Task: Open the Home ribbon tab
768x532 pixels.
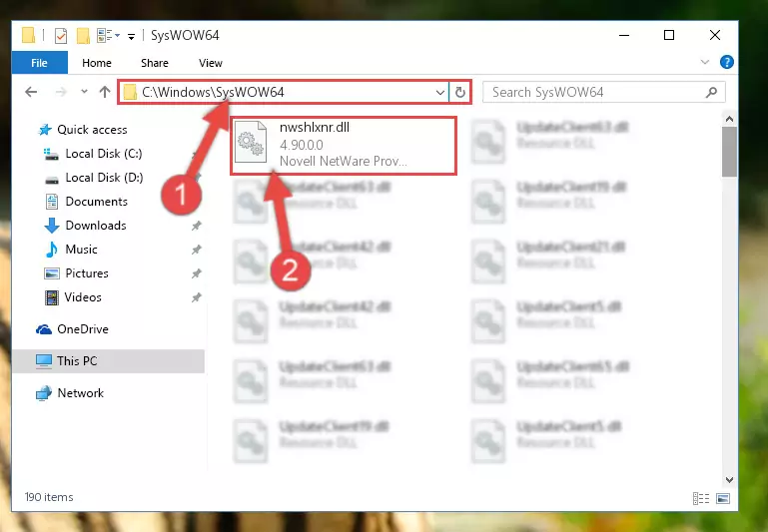Action: [x=97, y=63]
